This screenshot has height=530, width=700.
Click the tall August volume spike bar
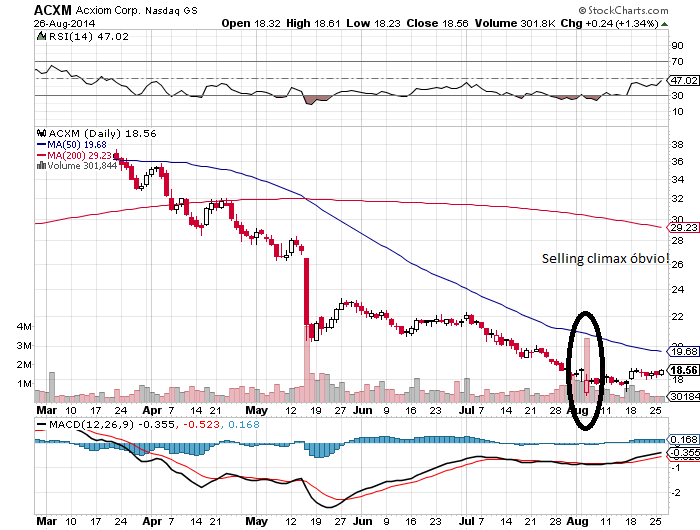[x=587, y=370]
